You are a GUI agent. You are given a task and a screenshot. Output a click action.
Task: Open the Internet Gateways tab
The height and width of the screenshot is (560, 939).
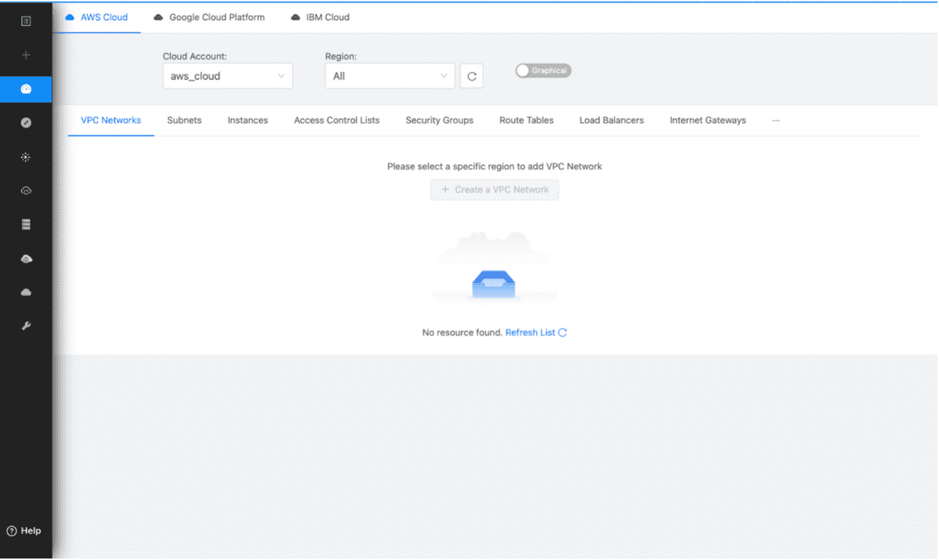point(708,120)
